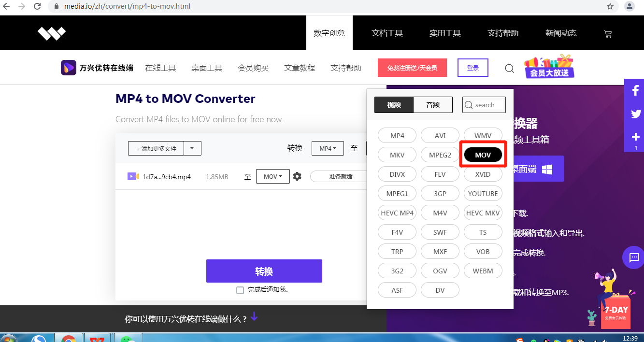
Task: Toggle the bookmark star in the address bar
Action: point(610,7)
